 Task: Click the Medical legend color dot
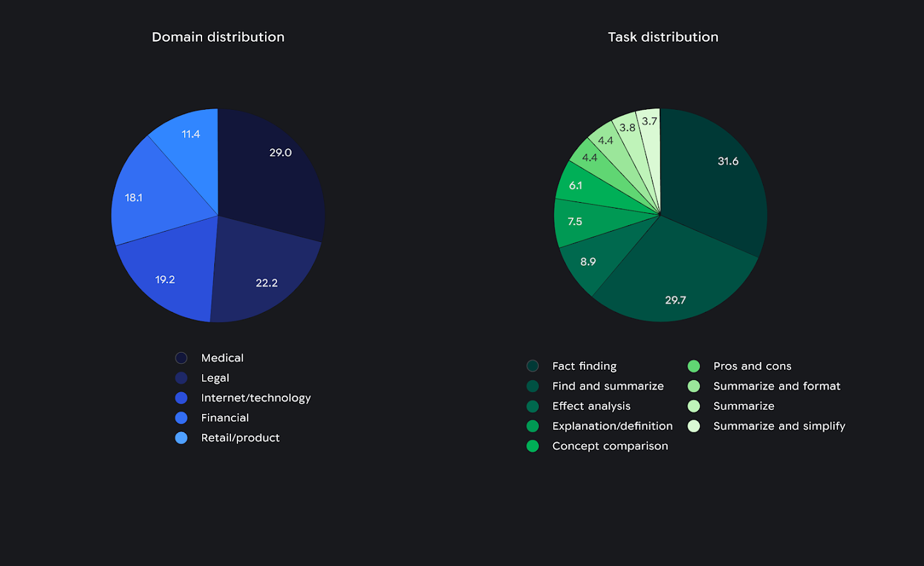pos(182,357)
